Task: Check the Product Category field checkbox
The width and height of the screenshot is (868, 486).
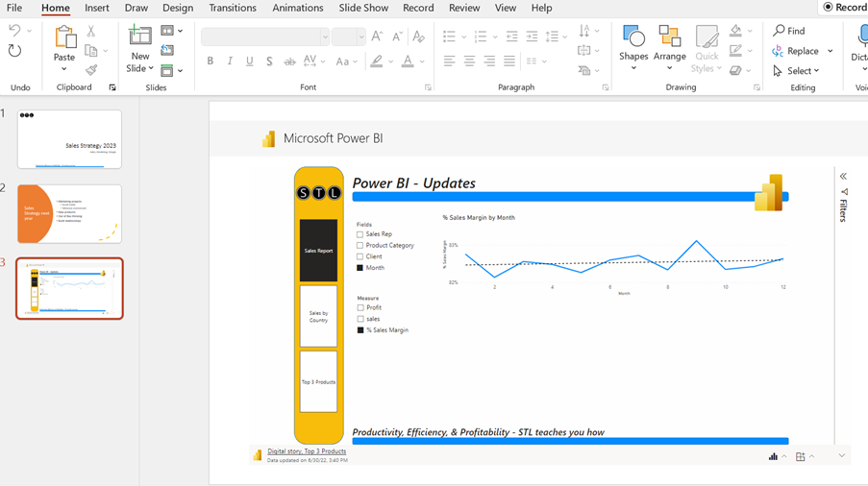Action: [x=360, y=246]
